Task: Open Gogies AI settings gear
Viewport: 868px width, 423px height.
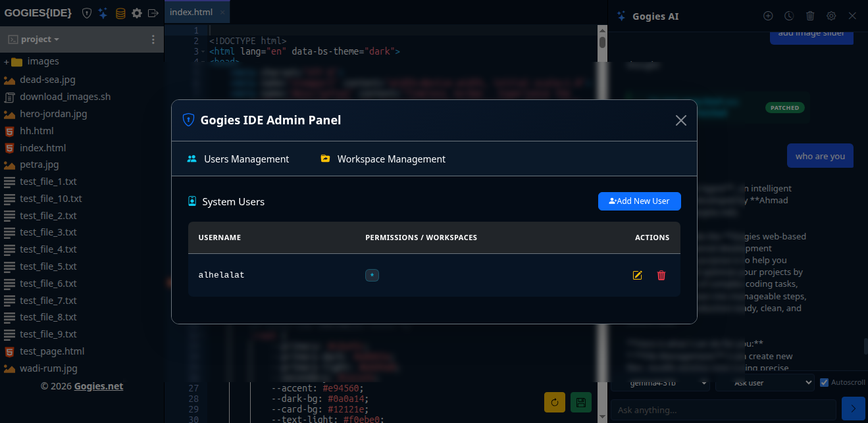Action: point(831,16)
